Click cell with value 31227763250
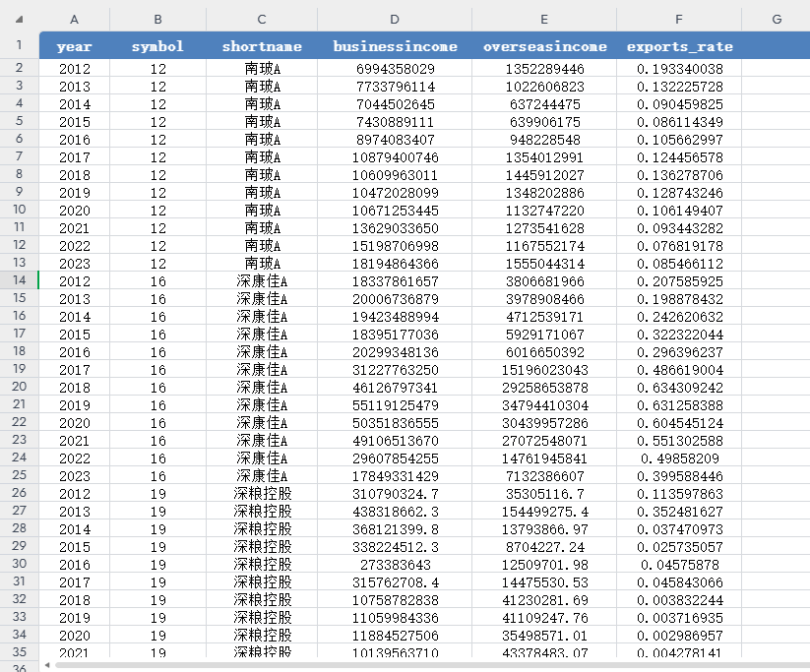This screenshot has width=810, height=672. click(395, 370)
